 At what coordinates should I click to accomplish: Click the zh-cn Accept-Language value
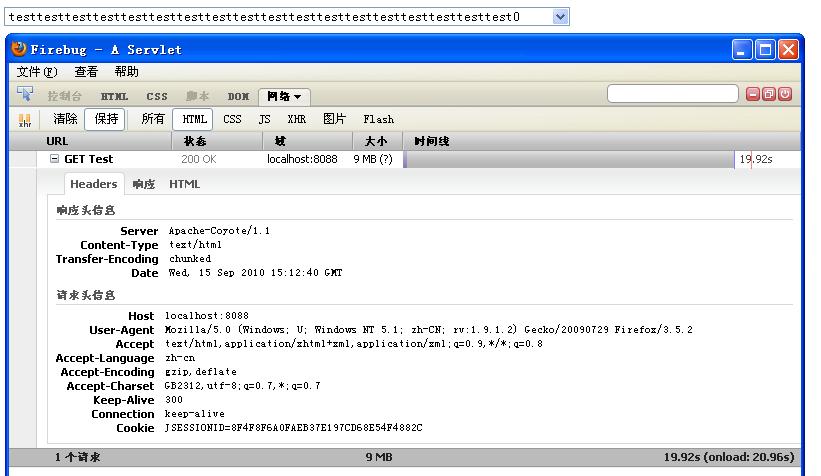click(x=180, y=358)
